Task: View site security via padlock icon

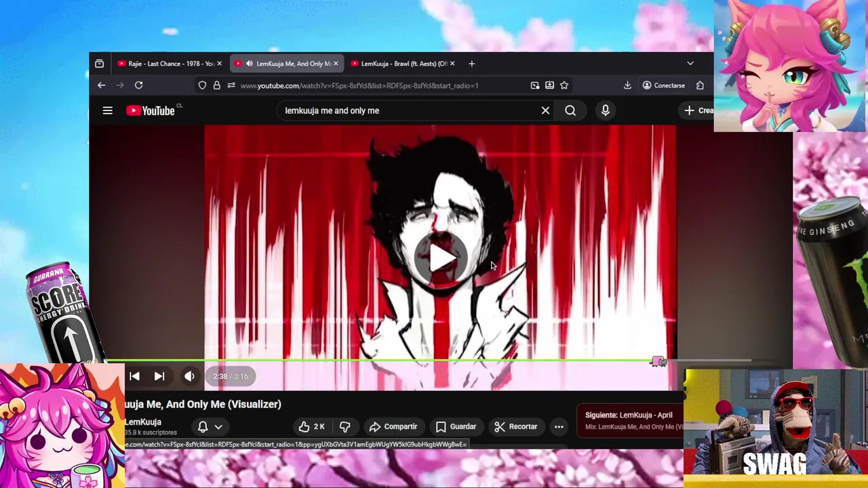Action: click(216, 85)
